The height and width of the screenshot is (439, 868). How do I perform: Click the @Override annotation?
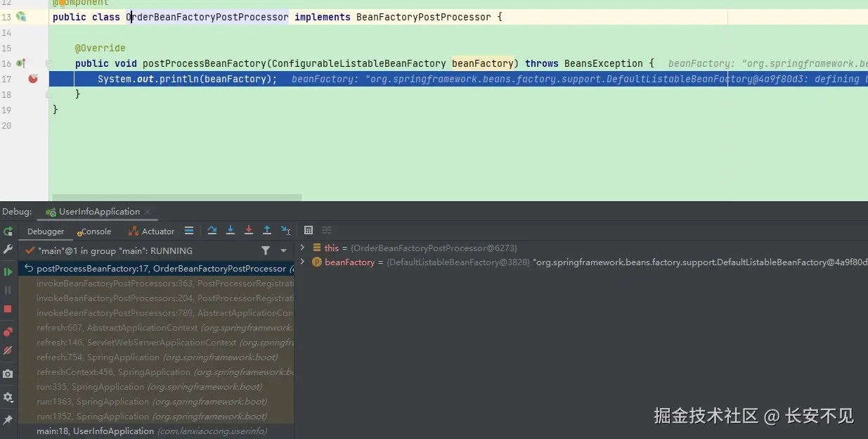click(101, 48)
